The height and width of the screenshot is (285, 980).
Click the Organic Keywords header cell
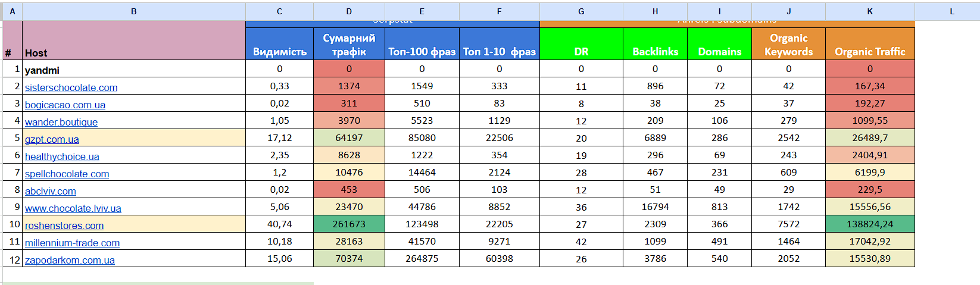(x=788, y=43)
